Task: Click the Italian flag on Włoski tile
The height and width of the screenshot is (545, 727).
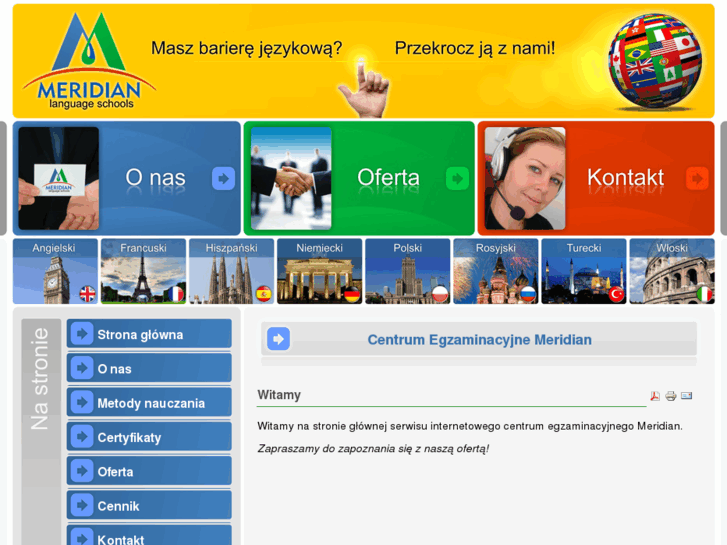Action: [704, 294]
